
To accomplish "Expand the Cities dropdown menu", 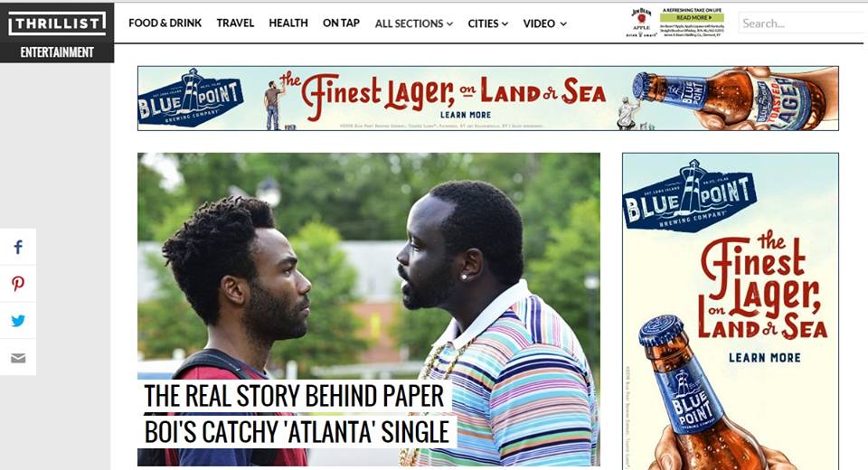I will (x=487, y=23).
